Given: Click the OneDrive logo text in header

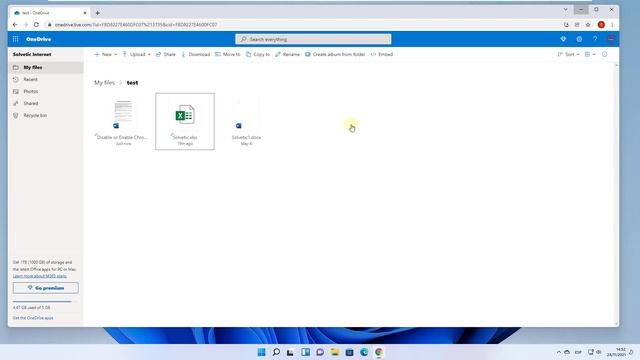Looking at the screenshot, I should point(38,39).
